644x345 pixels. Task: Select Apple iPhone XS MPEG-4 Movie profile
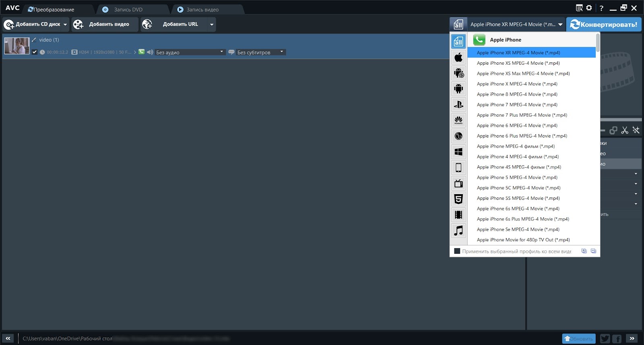click(531, 63)
